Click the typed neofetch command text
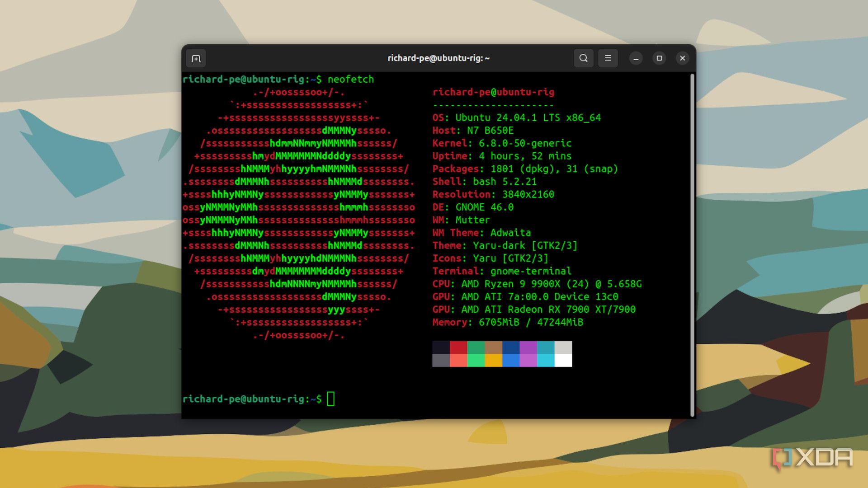 click(x=351, y=80)
